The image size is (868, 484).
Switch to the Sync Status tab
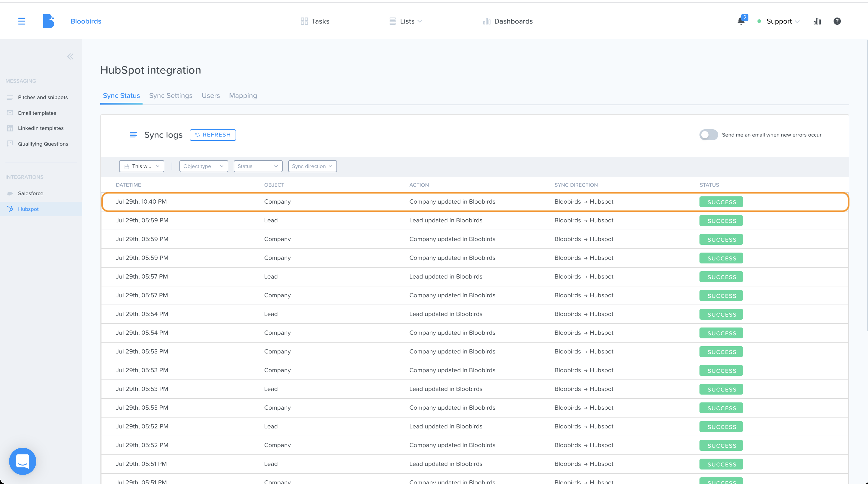(x=121, y=96)
